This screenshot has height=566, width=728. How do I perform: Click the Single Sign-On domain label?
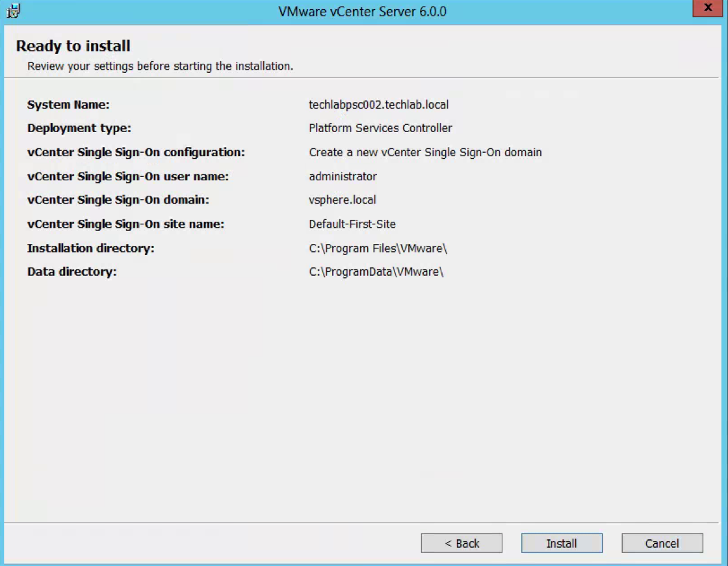118,200
